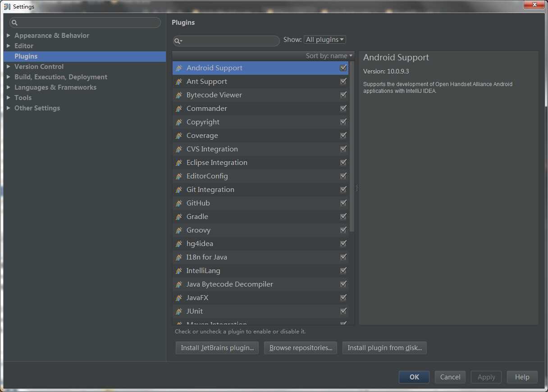This screenshot has width=548, height=392.
Task: Open the Sort by name dropdown
Action: point(329,56)
